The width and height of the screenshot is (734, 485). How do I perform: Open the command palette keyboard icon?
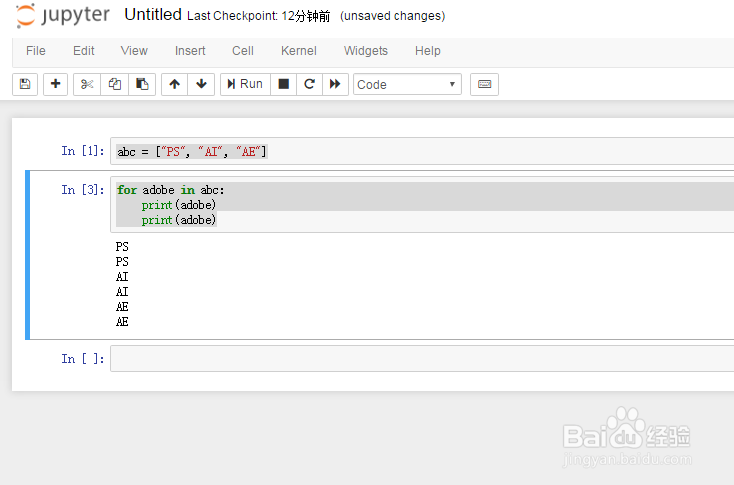[x=484, y=84]
